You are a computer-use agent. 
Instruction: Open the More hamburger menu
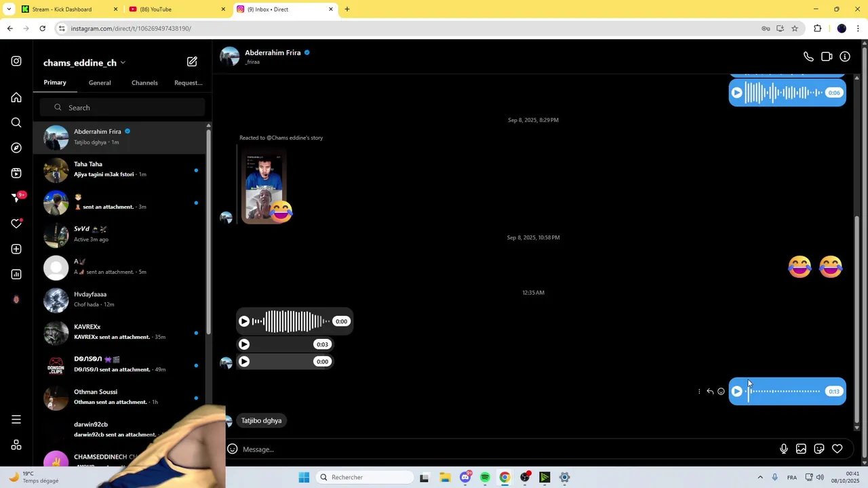pos(16,420)
